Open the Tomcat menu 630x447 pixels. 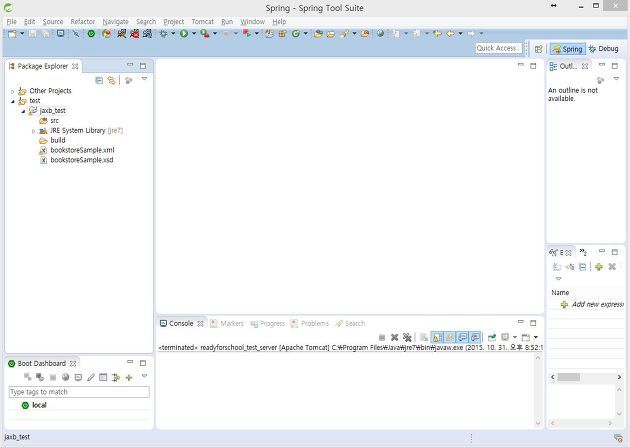click(x=202, y=22)
